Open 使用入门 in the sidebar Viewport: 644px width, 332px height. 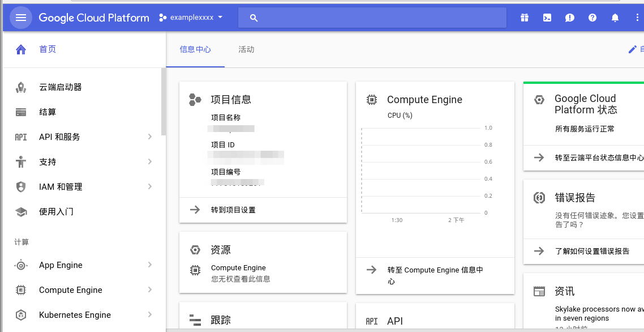[x=56, y=212]
